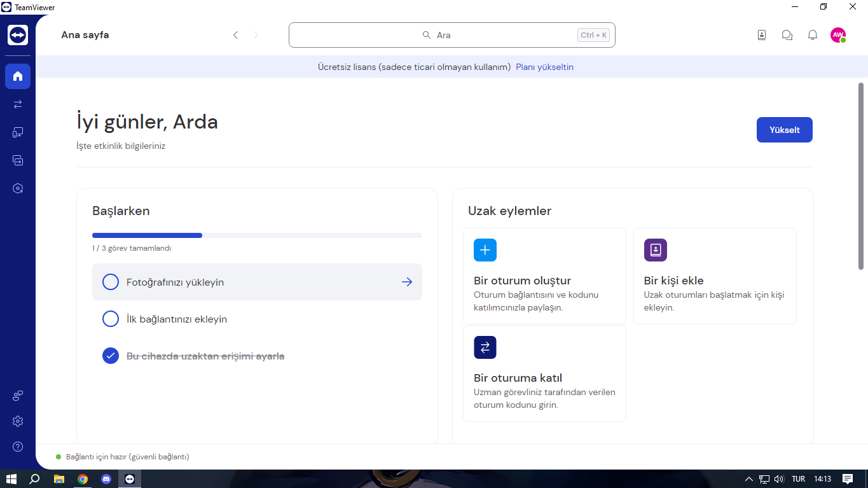The image size is (868, 488).
Task: Click the TeamViewer taskbar icon
Action: [130, 479]
